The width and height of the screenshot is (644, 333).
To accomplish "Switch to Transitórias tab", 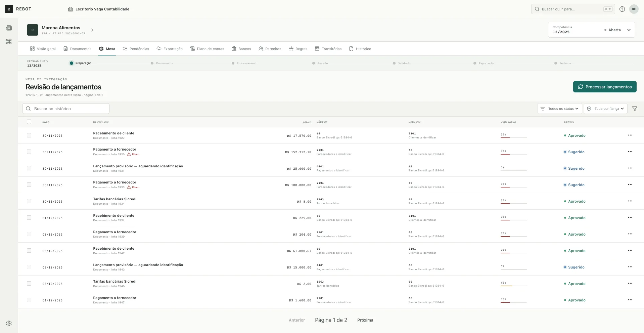I will click(328, 49).
